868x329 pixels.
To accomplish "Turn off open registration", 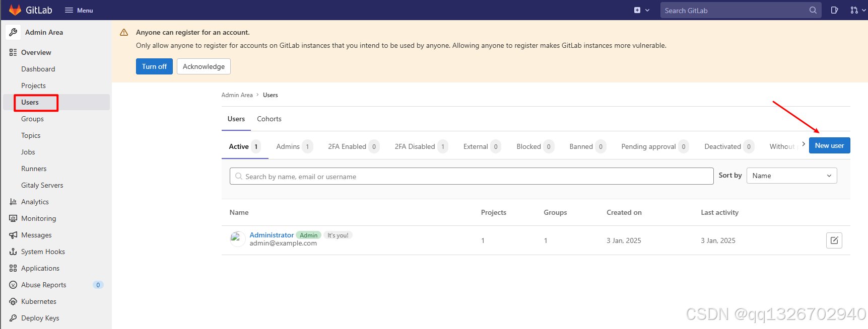I will pyautogui.click(x=154, y=66).
